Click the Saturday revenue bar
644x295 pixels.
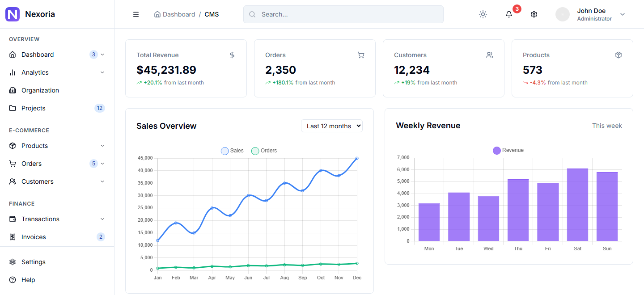577,205
